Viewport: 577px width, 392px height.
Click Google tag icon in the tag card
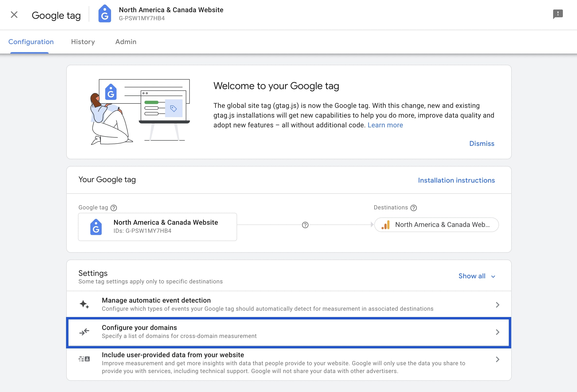point(96,227)
